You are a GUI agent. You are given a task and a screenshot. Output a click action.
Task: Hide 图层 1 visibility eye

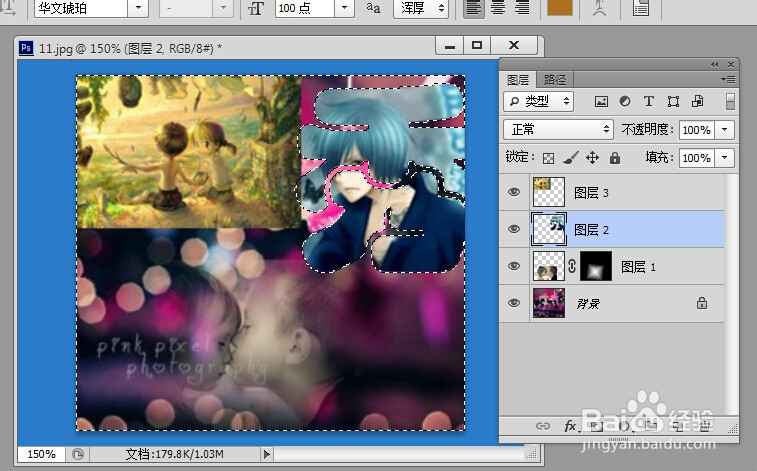514,266
